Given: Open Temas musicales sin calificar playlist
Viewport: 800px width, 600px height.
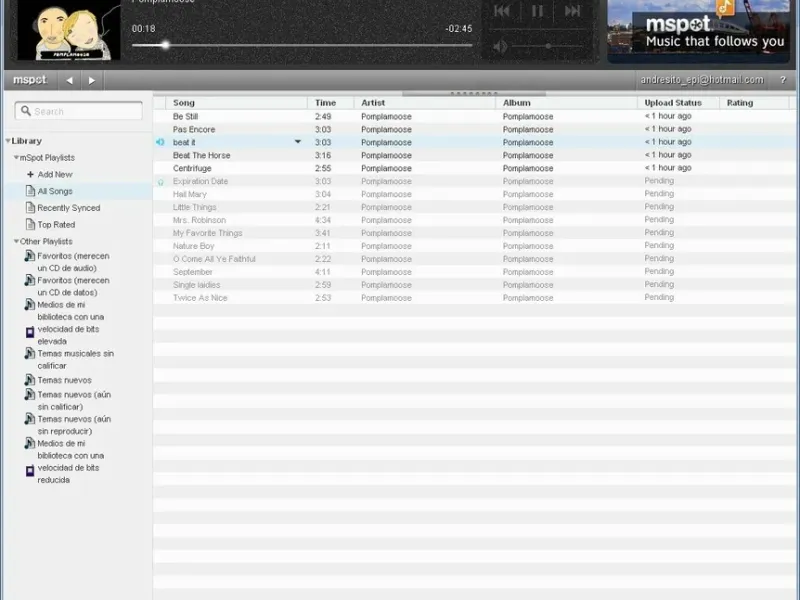Looking at the screenshot, I should click(x=76, y=360).
